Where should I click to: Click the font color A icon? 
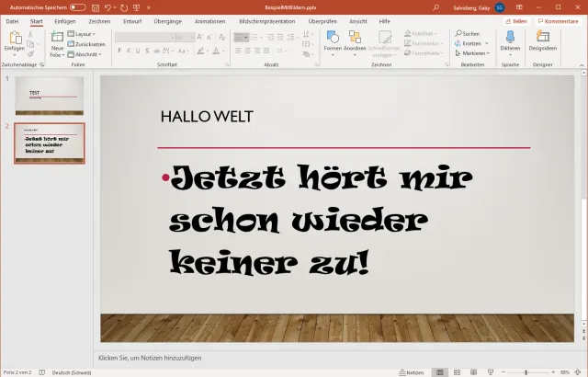point(216,51)
